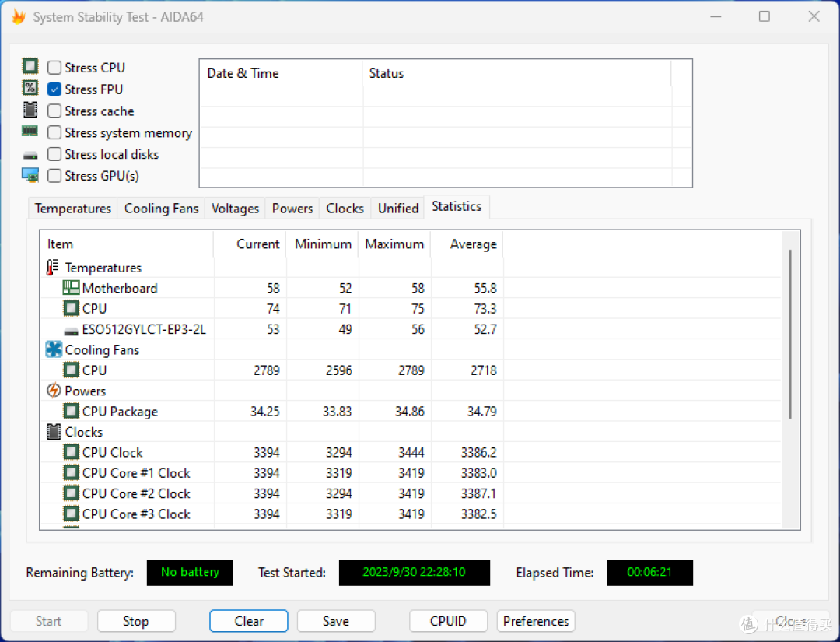This screenshot has height=642, width=840.
Task: Click the Test Started value 2023/9/30 22:28:10
Action: [x=414, y=572]
